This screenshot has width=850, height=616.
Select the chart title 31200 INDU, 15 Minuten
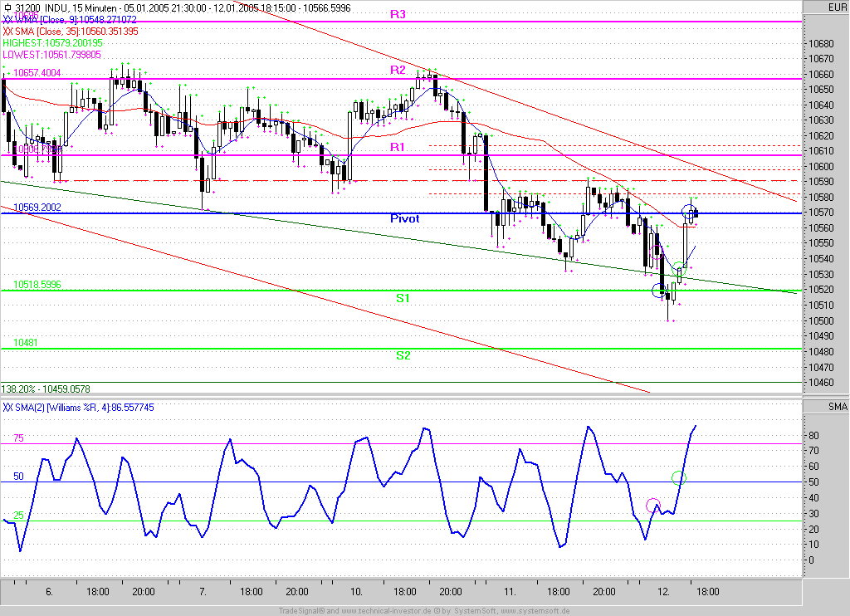(x=66, y=7)
